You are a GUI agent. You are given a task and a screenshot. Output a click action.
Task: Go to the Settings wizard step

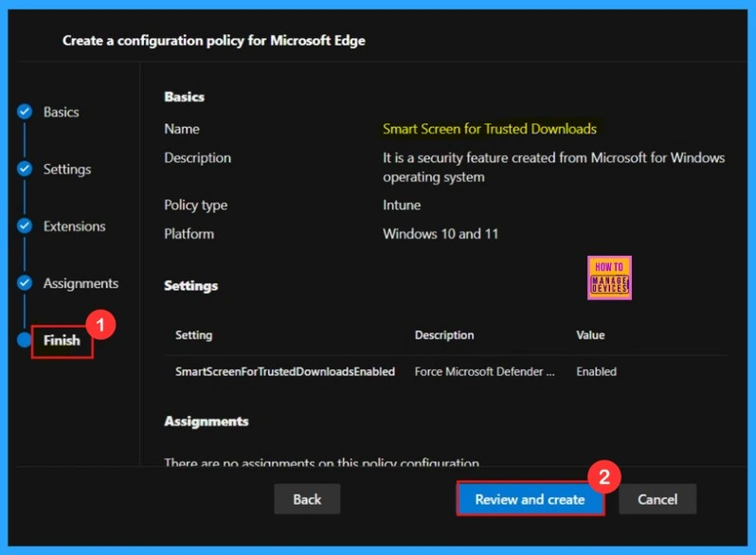[67, 170]
